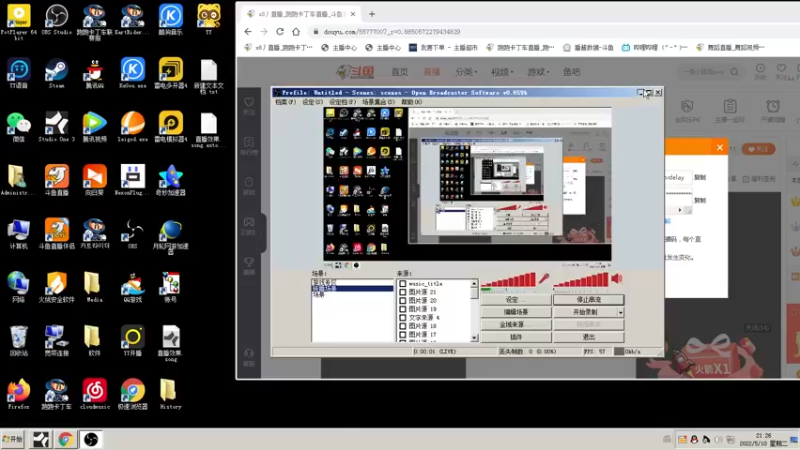Open the History folder on desktop

point(169,394)
